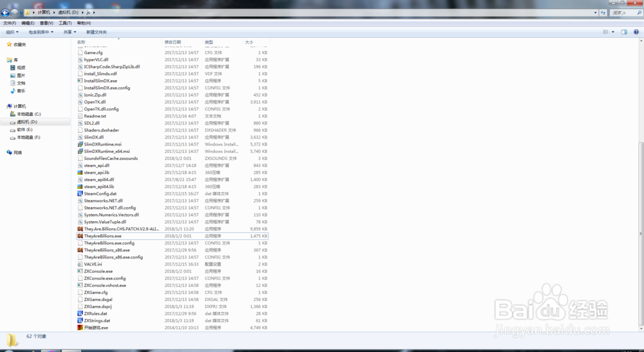Select the 文档 library
This screenshot has height=352, width=644.
pos(21,83)
